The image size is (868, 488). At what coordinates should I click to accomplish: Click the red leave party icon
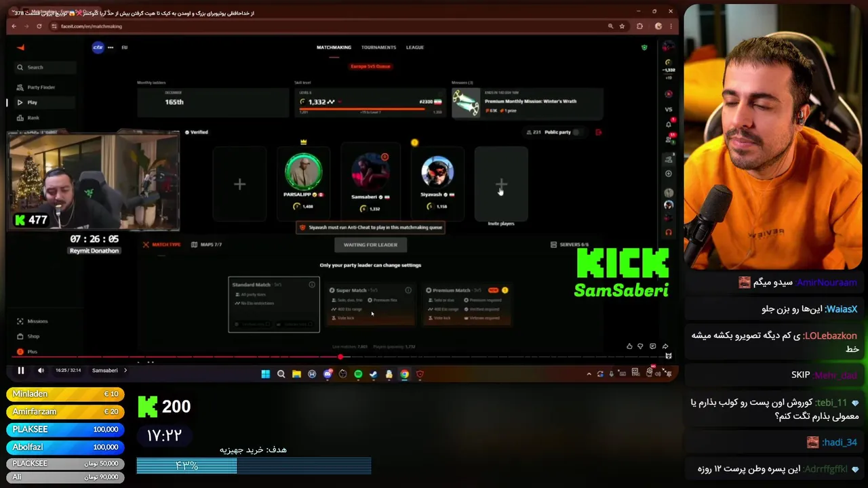click(x=598, y=132)
